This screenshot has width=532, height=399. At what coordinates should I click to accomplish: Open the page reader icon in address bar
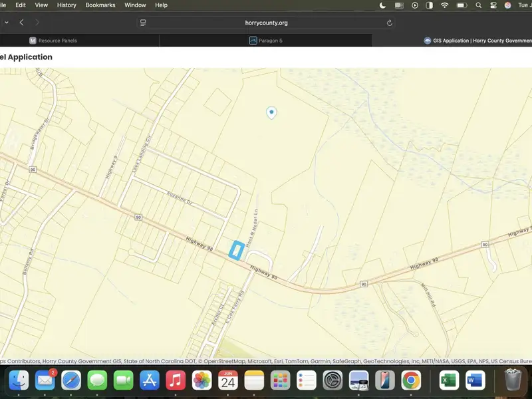(x=143, y=23)
